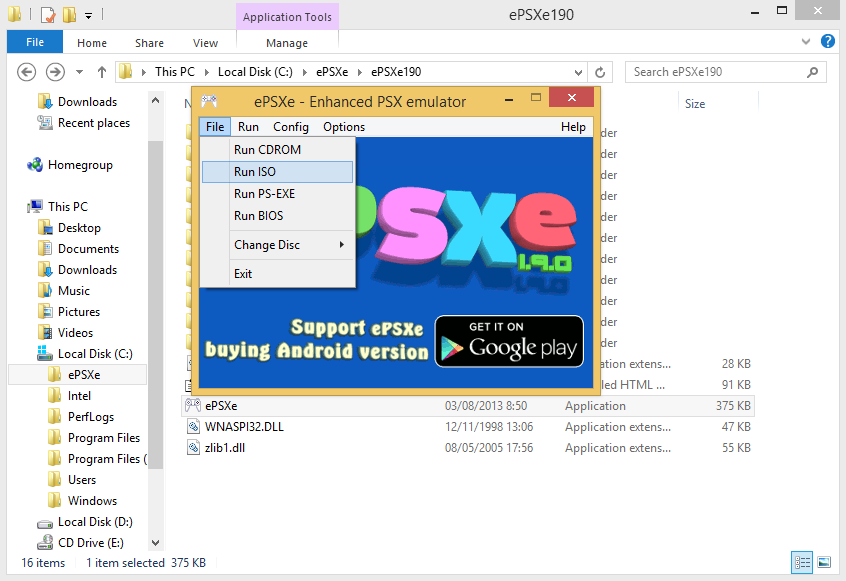Viewport: 846px width, 581px height.
Task: Click ePSXe gamepad title bar icon
Action: (x=209, y=101)
